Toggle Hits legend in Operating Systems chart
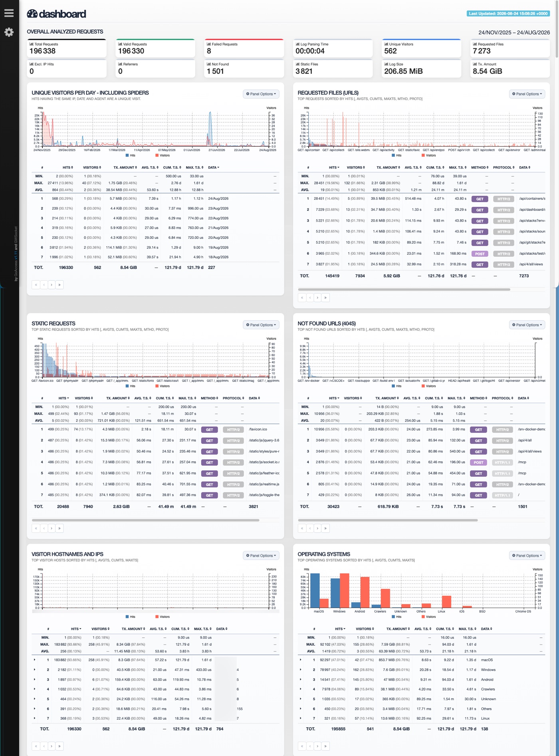Viewport: 559px width, 756px height. click(x=396, y=617)
